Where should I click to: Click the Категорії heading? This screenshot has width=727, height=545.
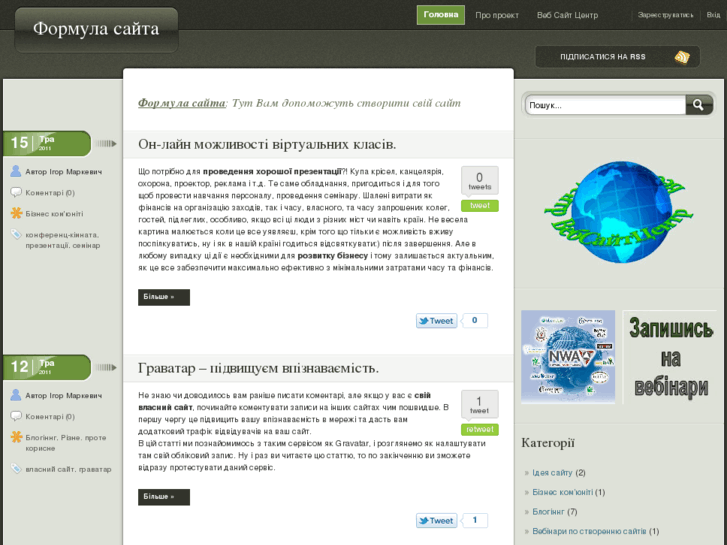click(x=548, y=443)
